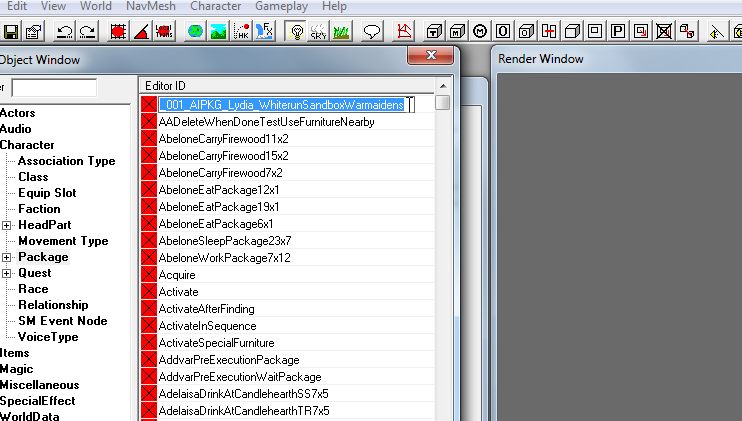The width and height of the screenshot is (742, 421).
Task: Select VoiceType in the tree
Action: click(x=48, y=337)
